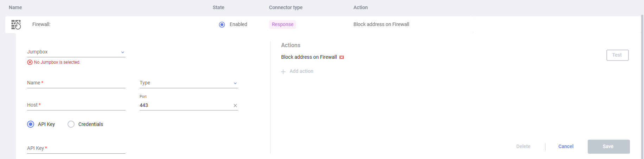644x159 pixels.
Task: Select the Credentials authentication radio option
Action: pyautogui.click(x=71, y=124)
